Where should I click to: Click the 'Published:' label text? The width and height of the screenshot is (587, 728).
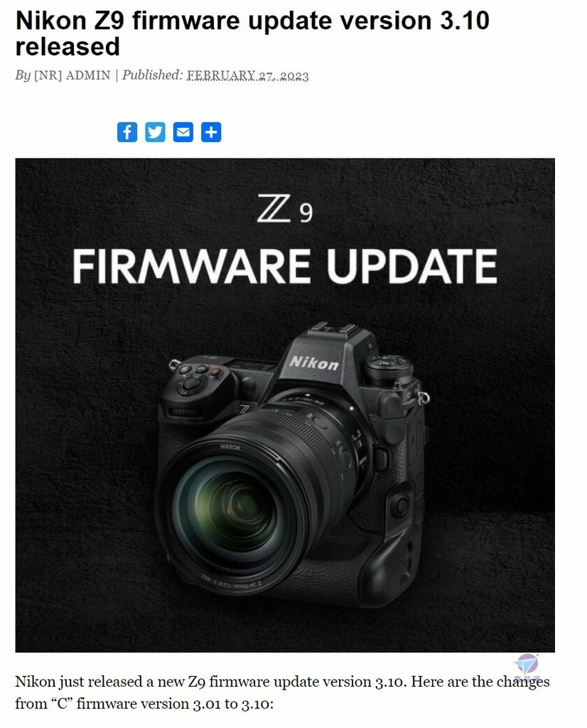click(152, 75)
